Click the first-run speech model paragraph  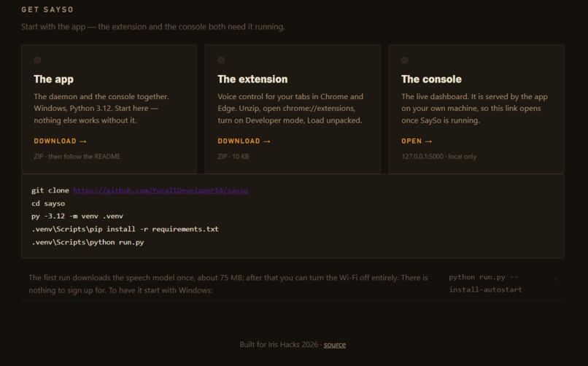pos(228,284)
